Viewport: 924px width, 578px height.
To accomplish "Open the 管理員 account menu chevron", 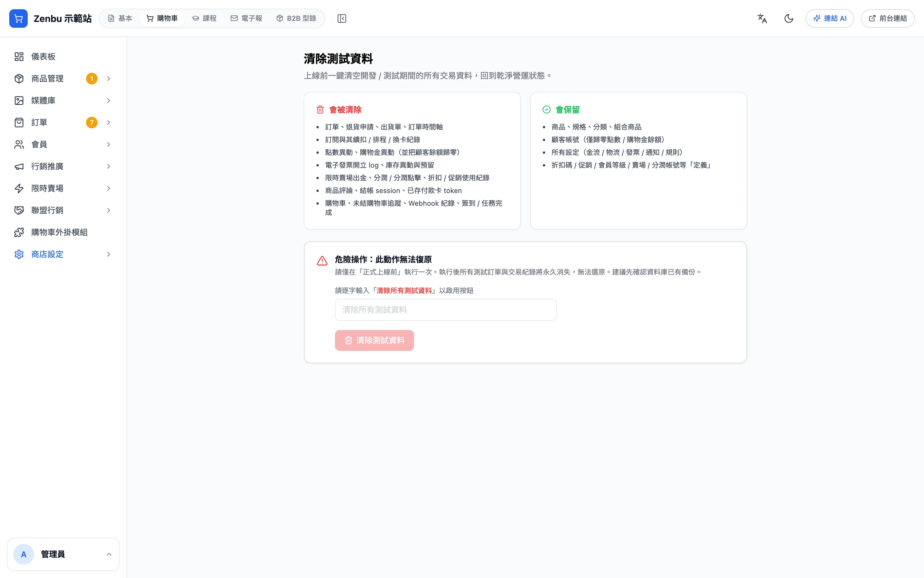I will click(x=109, y=554).
